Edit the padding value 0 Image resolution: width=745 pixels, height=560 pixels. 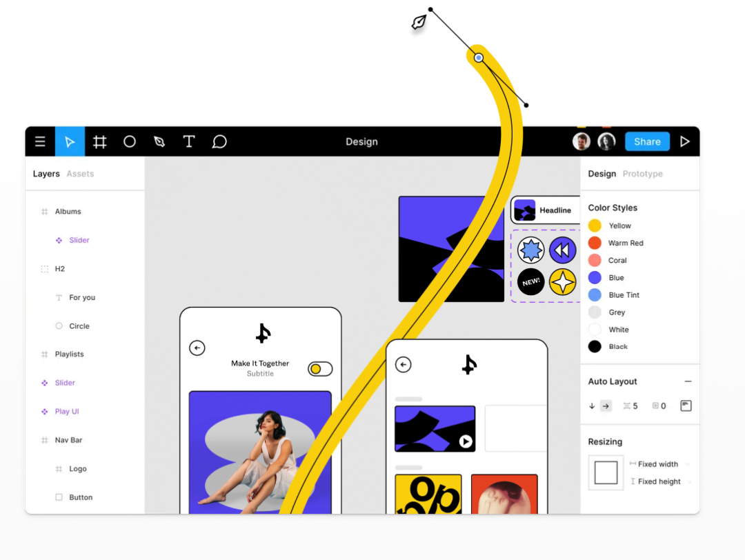[664, 406]
